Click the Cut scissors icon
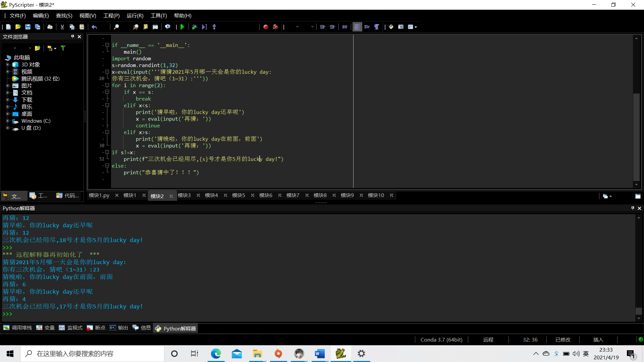This screenshot has height=362, width=644. (x=62, y=27)
